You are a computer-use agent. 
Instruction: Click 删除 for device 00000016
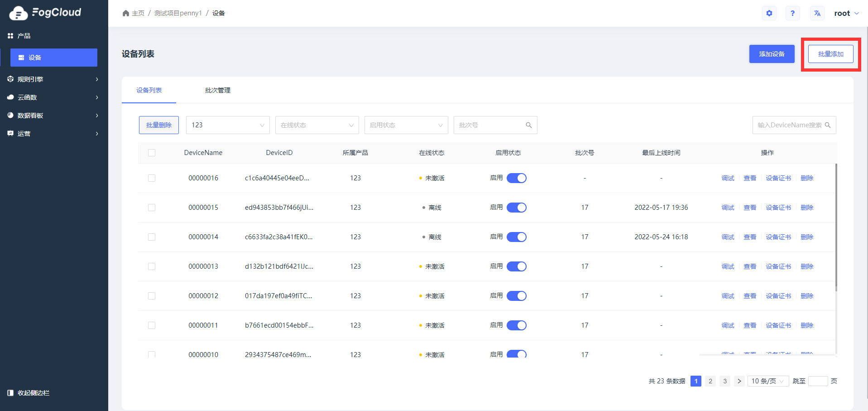[x=807, y=178]
